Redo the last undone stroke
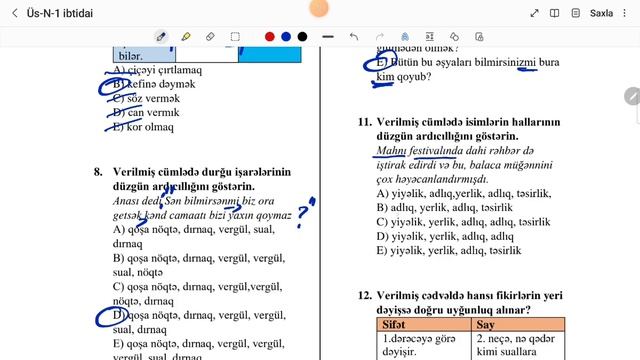640x360 pixels. 380,37
